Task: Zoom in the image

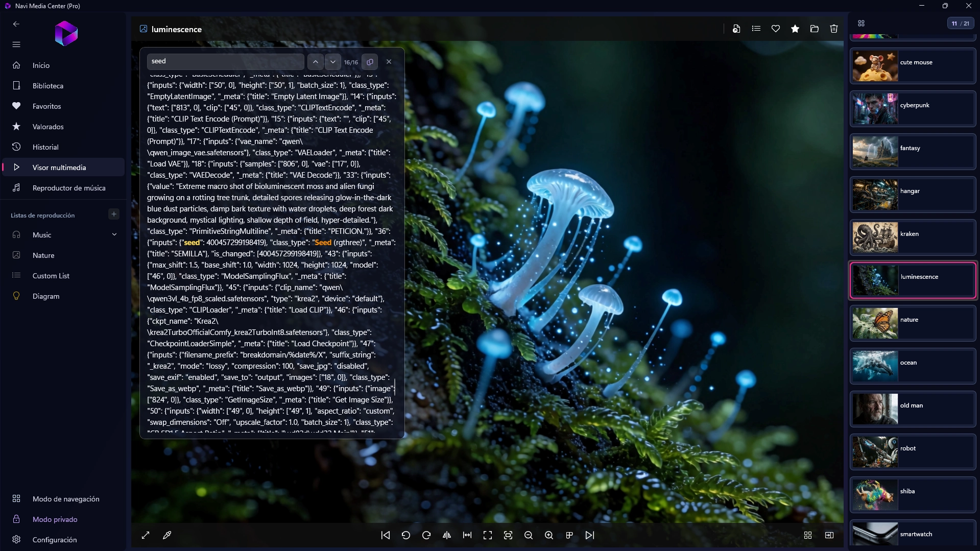Action: tap(549, 535)
